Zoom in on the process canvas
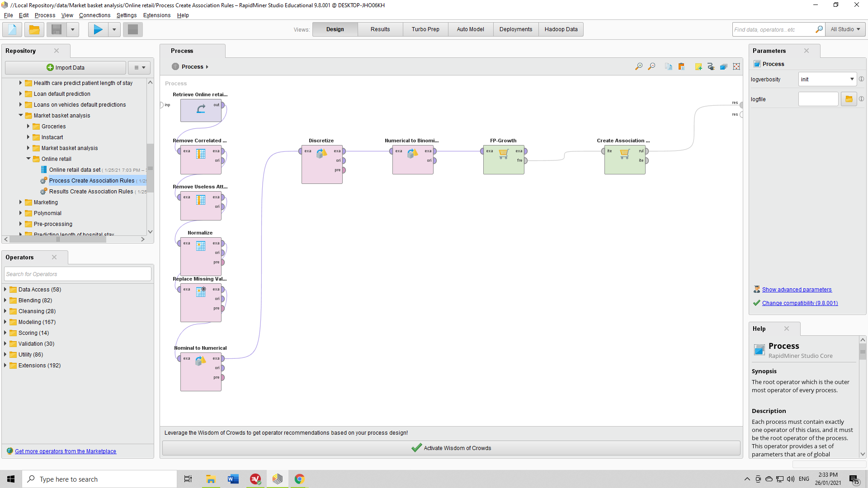 point(639,67)
